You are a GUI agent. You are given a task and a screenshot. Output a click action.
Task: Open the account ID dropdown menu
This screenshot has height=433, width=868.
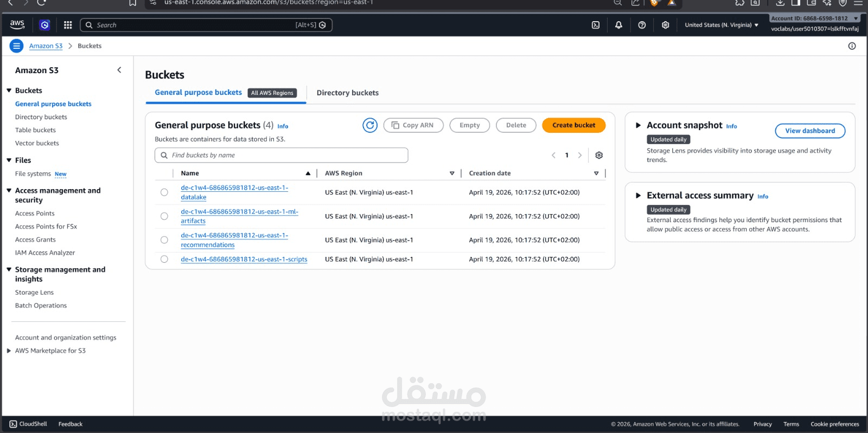[x=814, y=18]
